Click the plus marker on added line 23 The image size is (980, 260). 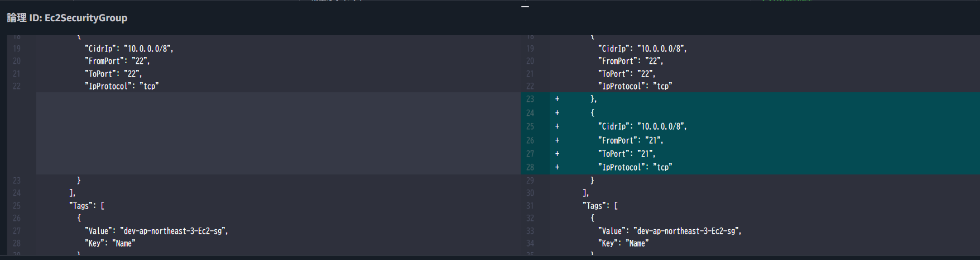(x=557, y=99)
